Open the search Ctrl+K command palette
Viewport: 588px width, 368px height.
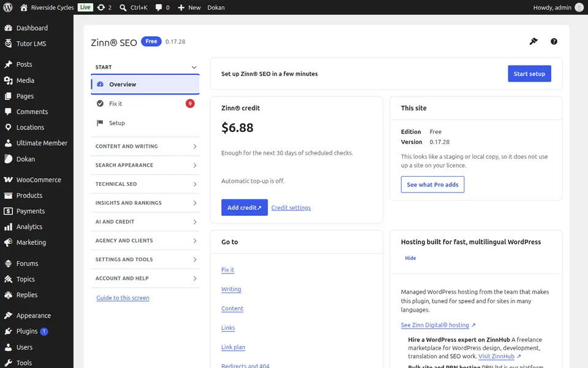134,7
